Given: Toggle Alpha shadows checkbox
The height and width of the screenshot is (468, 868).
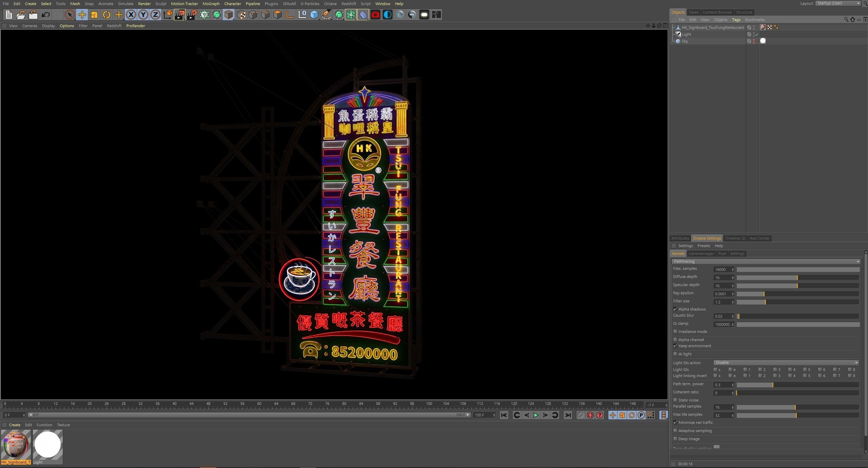Looking at the screenshot, I should pyautogui.click(x=675, y=309).
